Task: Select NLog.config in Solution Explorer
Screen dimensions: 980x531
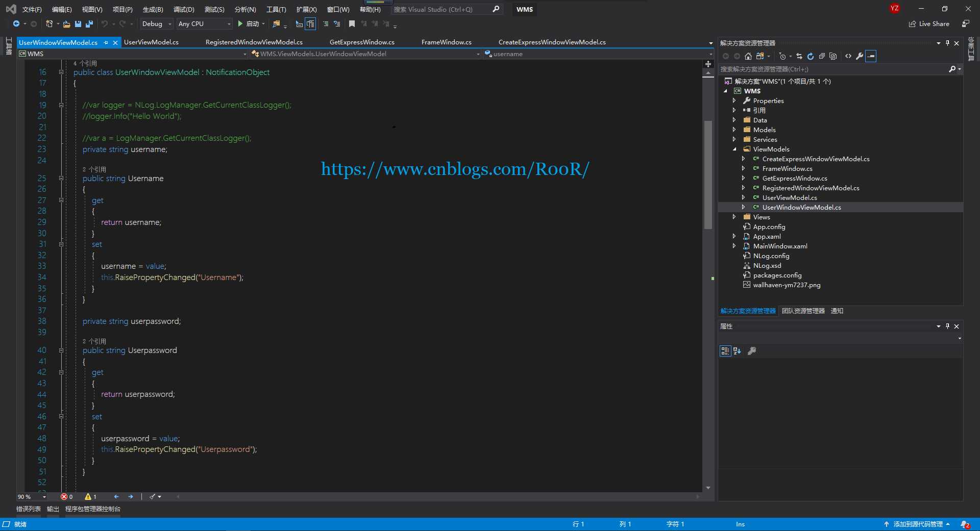Action: click(771, 256)
